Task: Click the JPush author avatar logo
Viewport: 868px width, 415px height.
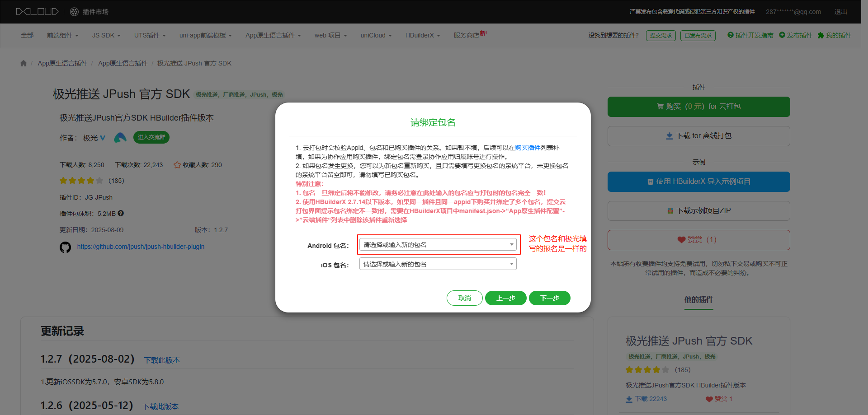Action: 120,137
